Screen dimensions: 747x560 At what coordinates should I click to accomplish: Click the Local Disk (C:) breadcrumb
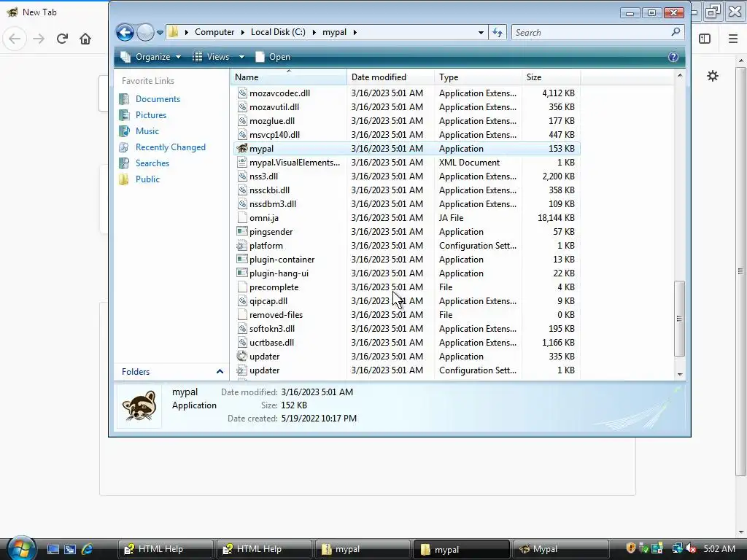278,32
